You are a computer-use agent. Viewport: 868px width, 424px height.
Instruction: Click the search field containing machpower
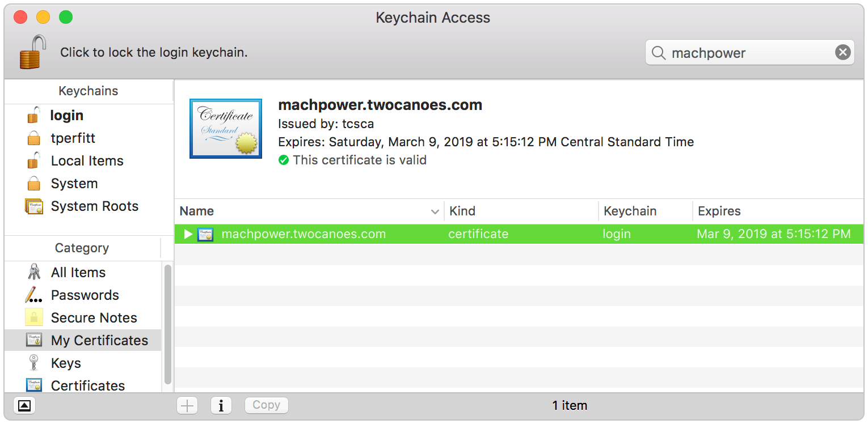pyautogui.click(x=749, y=53)
